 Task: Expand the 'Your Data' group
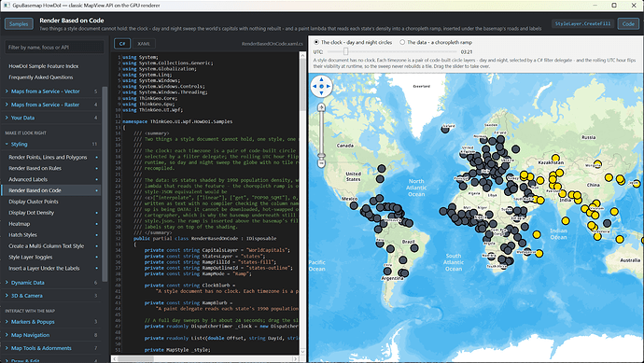point(51,118)
